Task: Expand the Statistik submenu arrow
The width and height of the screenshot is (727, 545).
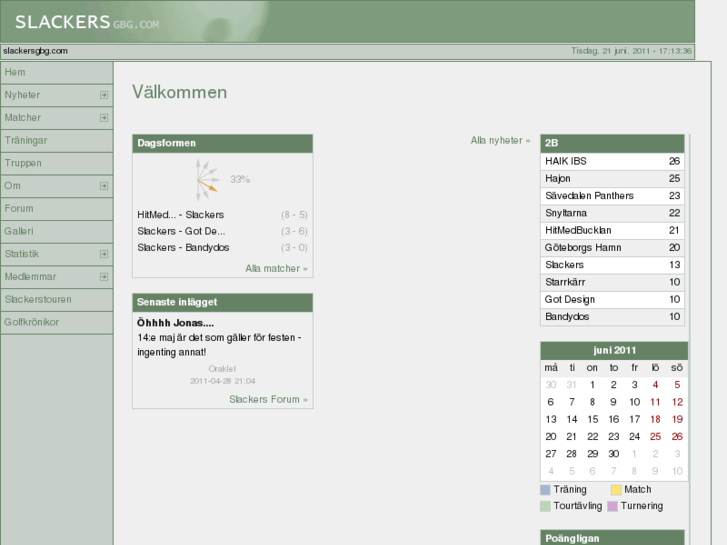Action: click(x=104, y=254)
